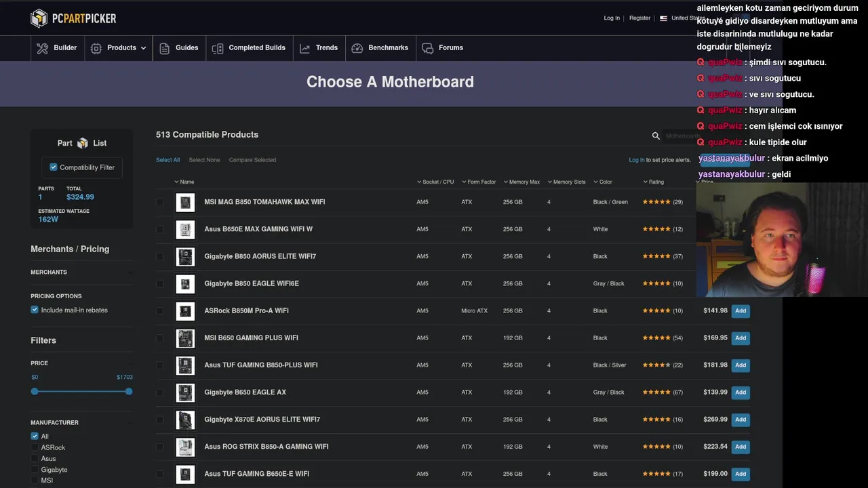Image resolution: width=868 pixels, height=488 pixels.
Task: Click the price slider's right handle
Action: coord(129,391)
